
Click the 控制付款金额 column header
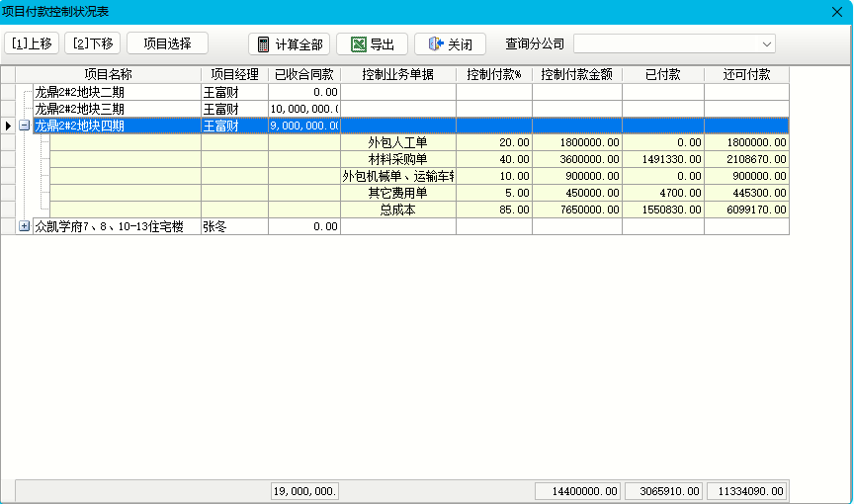[576, 74]
